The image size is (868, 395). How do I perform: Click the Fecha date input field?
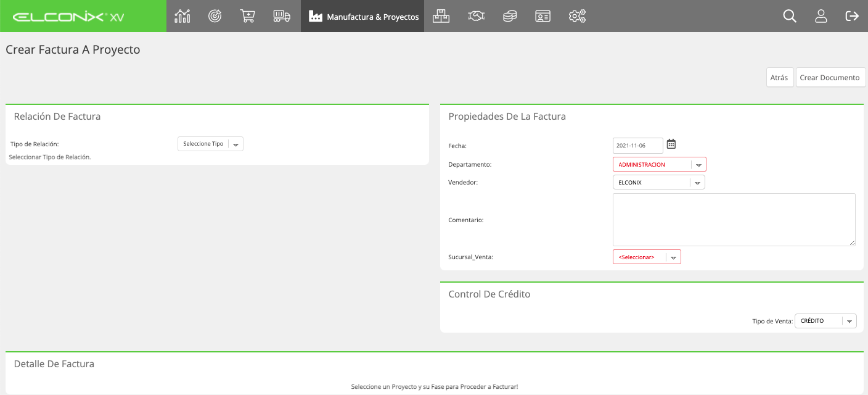point(638,145)
